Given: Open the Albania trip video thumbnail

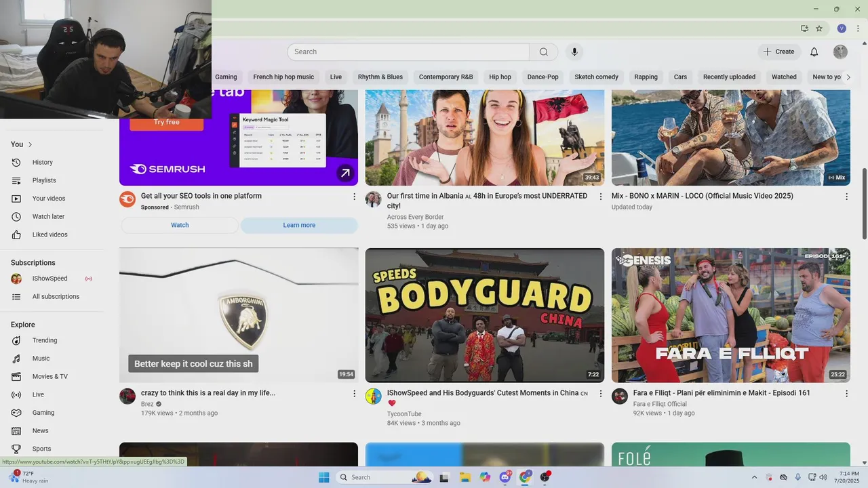Looking at the screenshot, I should point(485,138).
